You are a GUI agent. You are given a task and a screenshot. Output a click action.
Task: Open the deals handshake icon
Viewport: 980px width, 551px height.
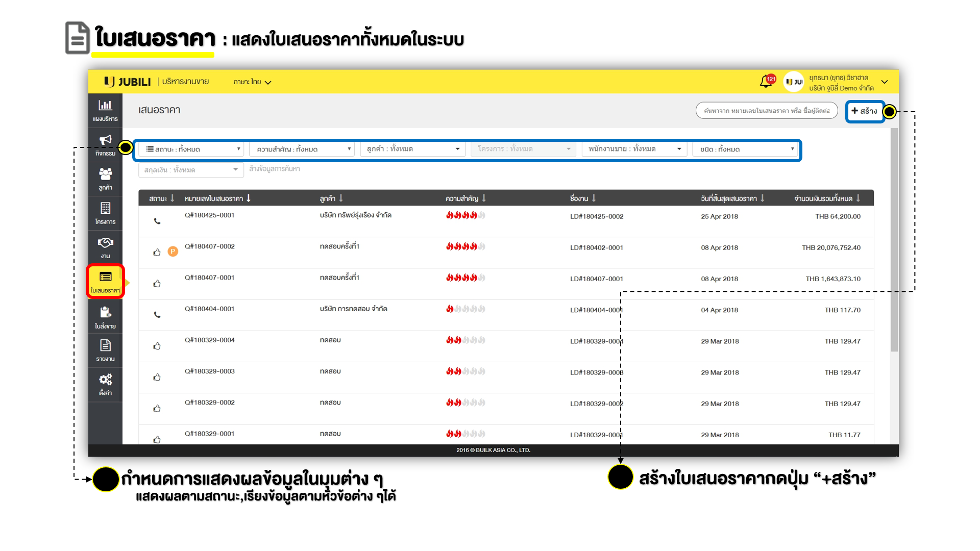pos(105,247)
